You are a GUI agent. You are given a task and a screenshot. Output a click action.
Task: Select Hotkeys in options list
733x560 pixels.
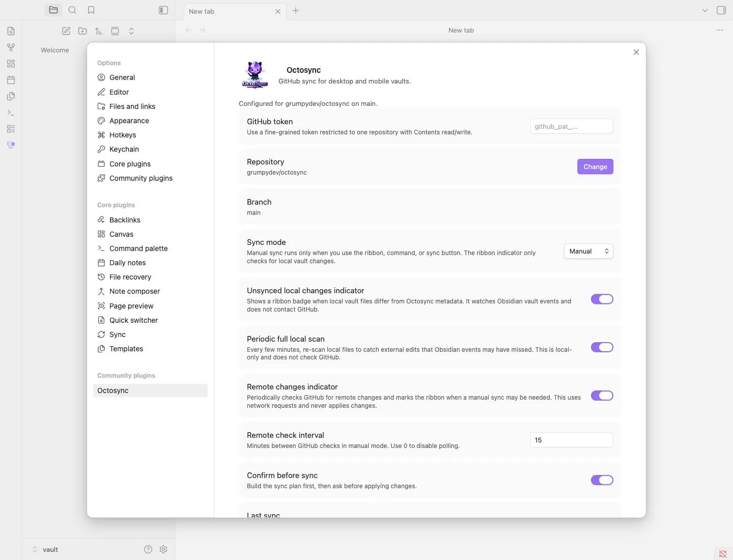click(x=150, y=135)
